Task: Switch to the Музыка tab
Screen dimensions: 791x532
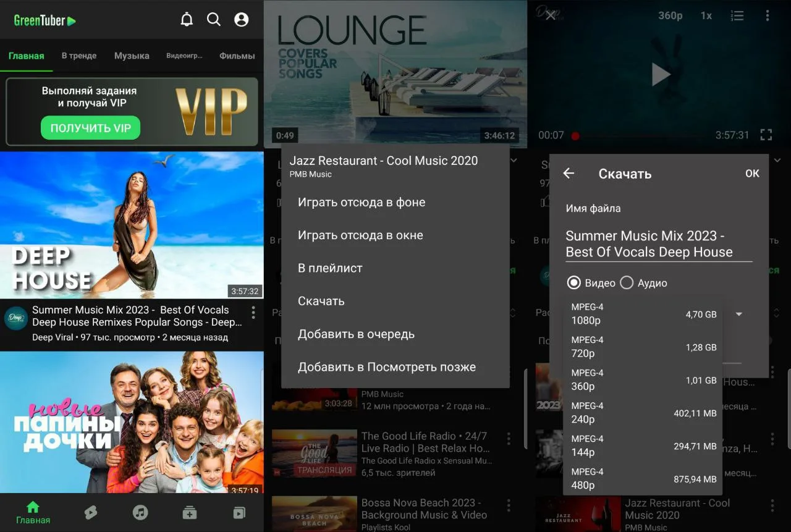Action: click(x=132, y=56)
